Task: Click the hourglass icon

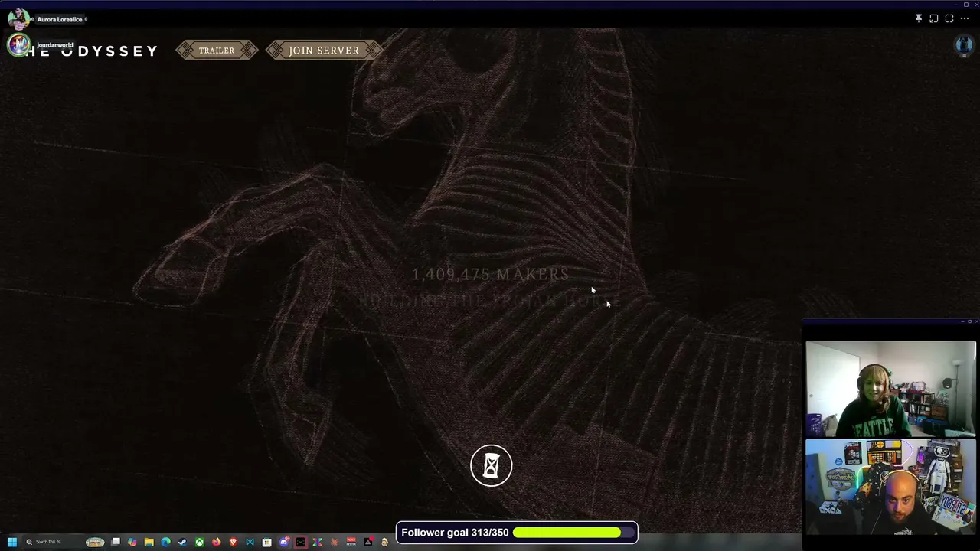Action: pos(492,465)
